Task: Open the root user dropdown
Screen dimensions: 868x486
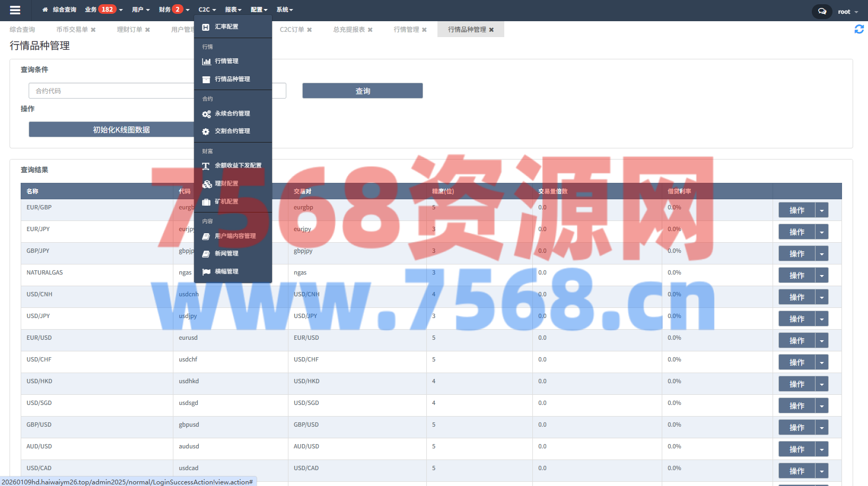Action: tap(847, 12)
